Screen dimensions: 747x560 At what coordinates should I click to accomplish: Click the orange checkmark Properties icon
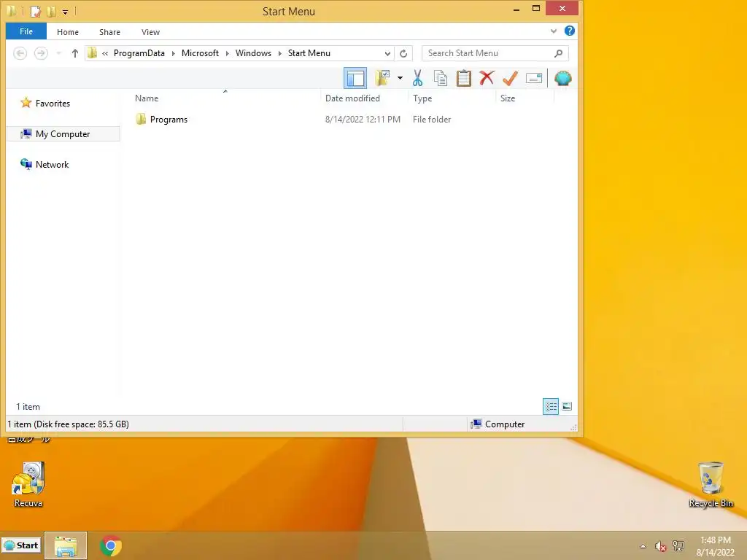[510, 78]
